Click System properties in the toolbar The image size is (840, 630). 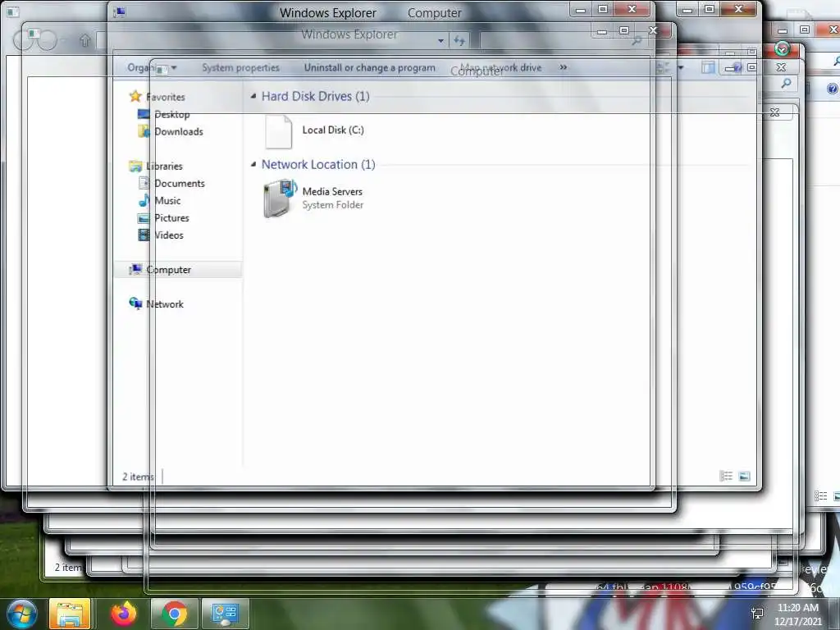[240, 67]
